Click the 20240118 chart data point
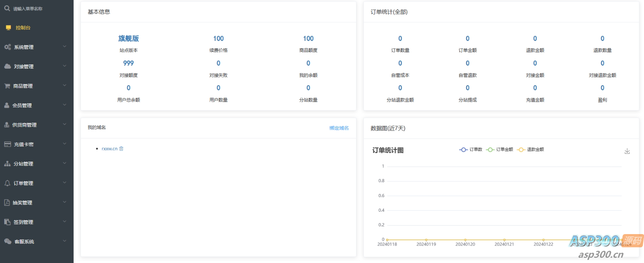The height and width of the screenshot is (263, 644). 387,239
